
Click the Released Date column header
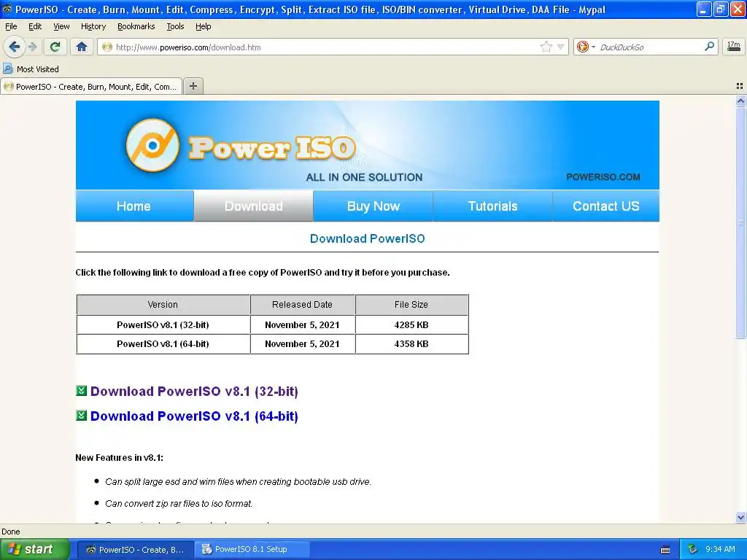pos(303,305)
